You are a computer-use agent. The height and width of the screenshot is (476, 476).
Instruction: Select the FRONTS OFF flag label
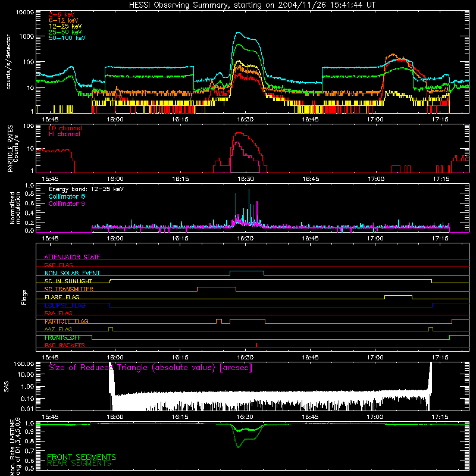[62, 337]
